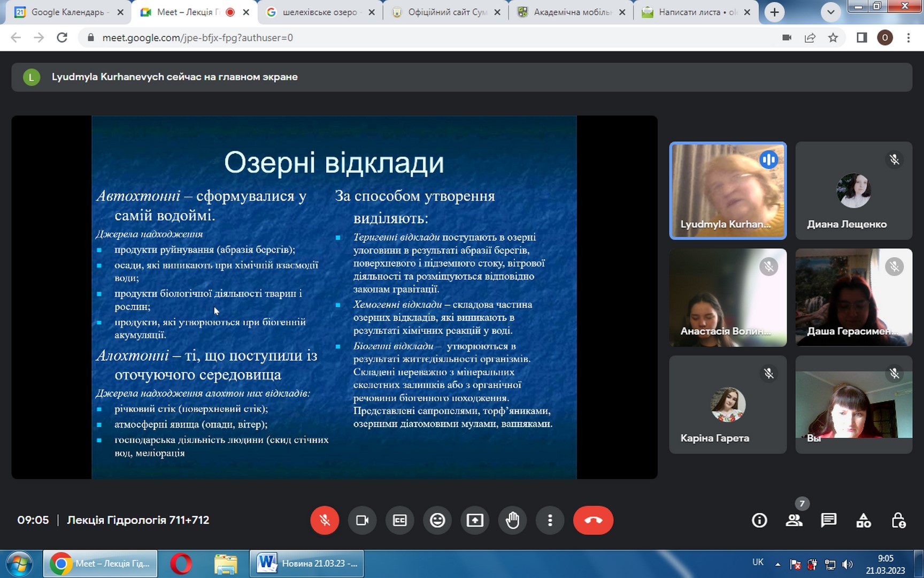The width and height of the screenshot is (924, 578).
Task: Switch to the шелехівське озеро tab
Action: coord(319,12)
